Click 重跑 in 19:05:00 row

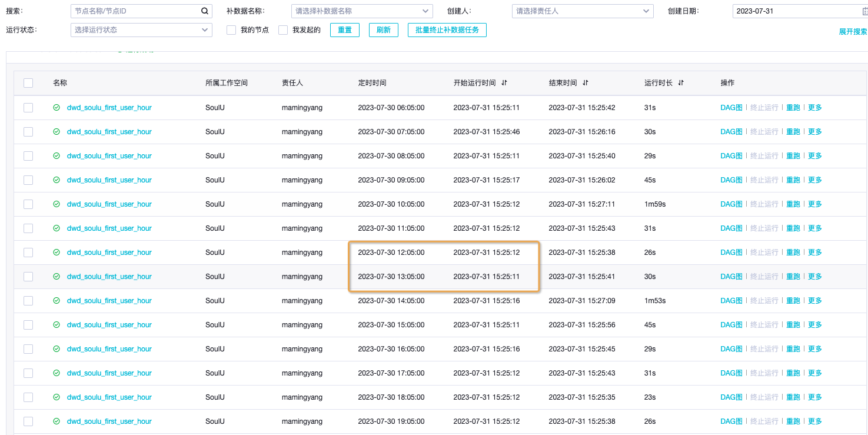pos(793,421)
